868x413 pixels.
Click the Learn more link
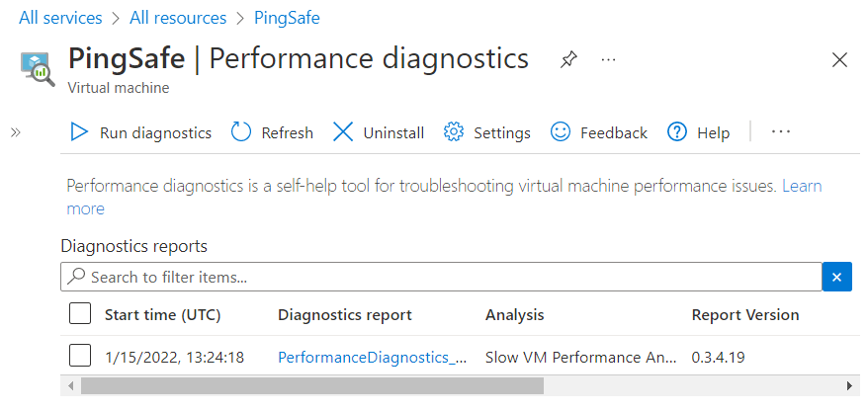pos(802,186)
